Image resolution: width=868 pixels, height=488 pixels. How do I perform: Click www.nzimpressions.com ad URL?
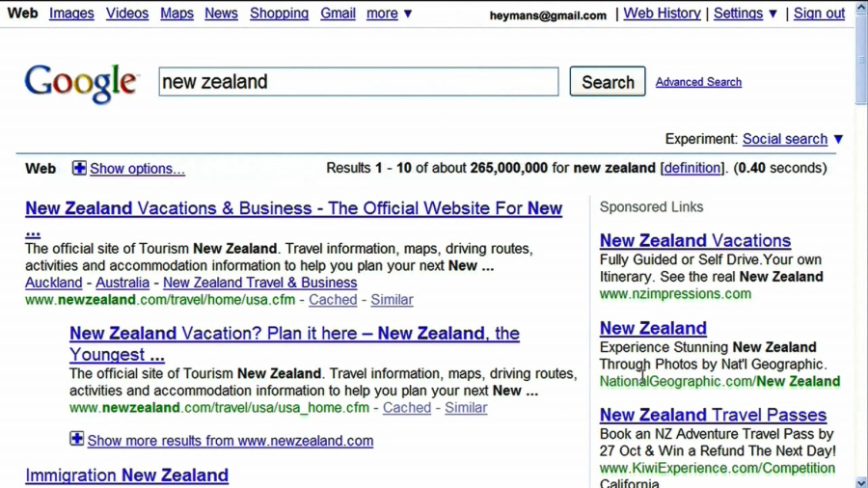coord(675,294)
